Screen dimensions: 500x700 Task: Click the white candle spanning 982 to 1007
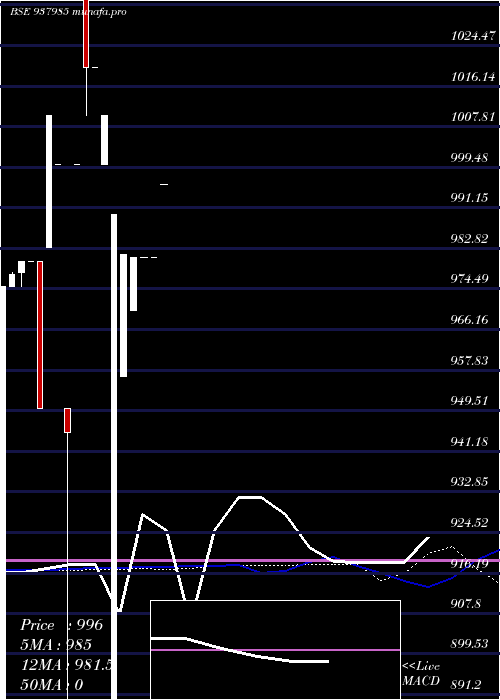49,181
